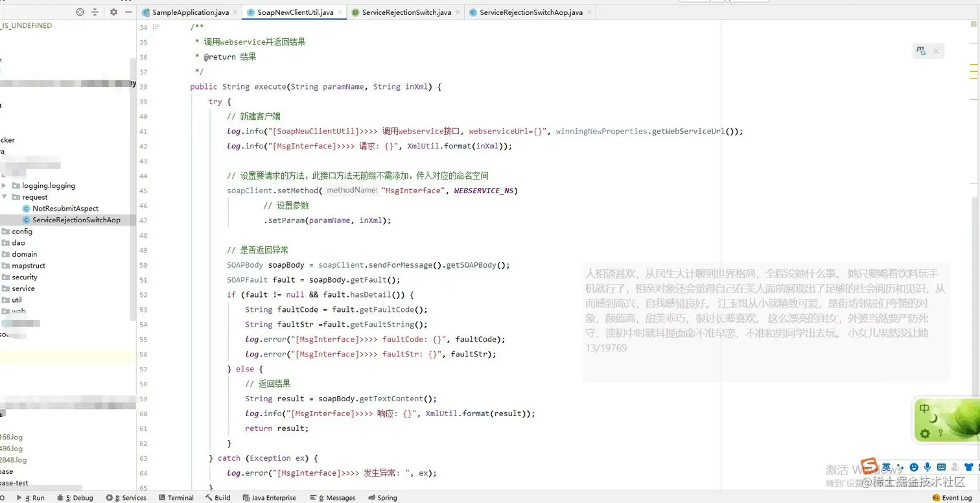This screenshot has height=503, width=980.
Task: Click the execute method name
Action: point(270,87)
